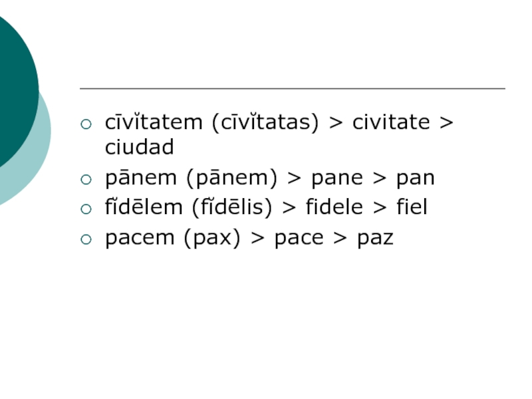Click the word "fidele" in third bullet
532x399 pixels.
coord(335,207)
